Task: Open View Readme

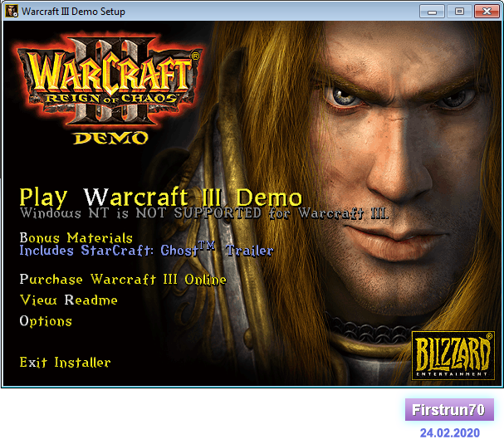Action: pos(68,300)
